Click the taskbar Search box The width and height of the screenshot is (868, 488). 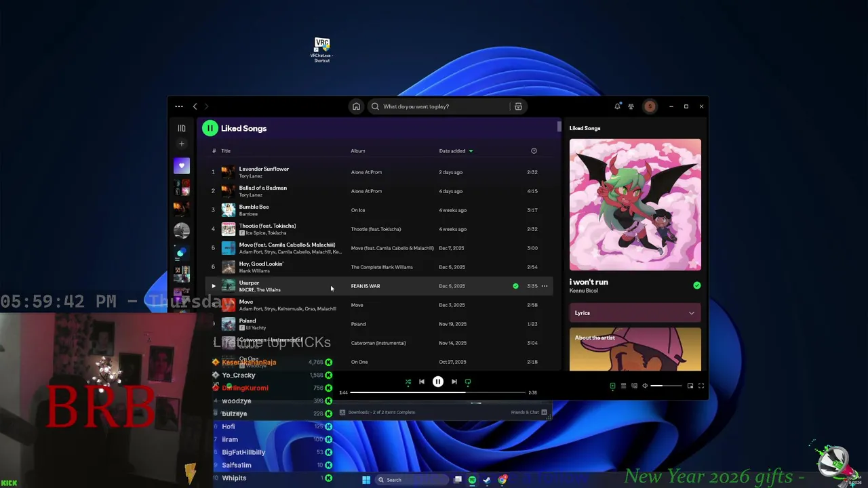point(412,480)
